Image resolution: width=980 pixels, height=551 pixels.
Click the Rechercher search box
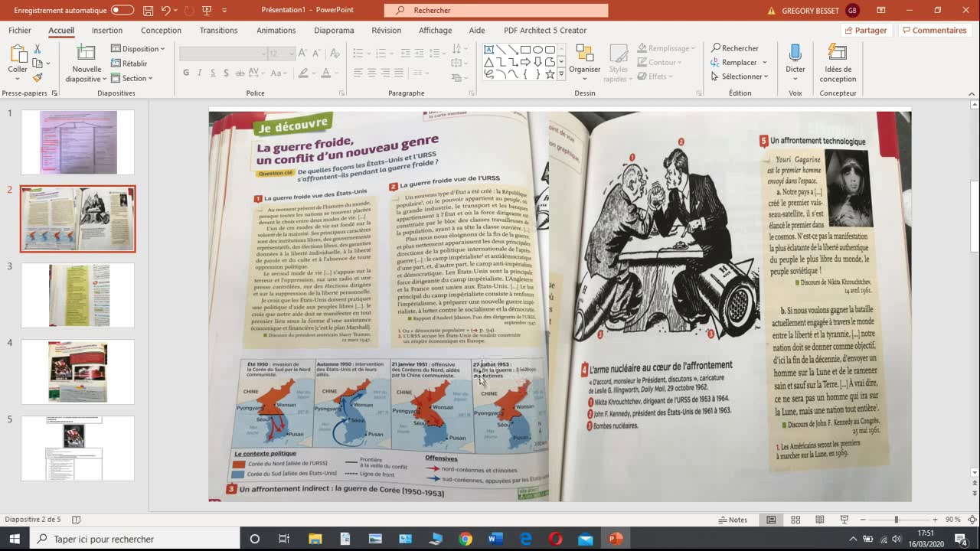pos(496,11)
